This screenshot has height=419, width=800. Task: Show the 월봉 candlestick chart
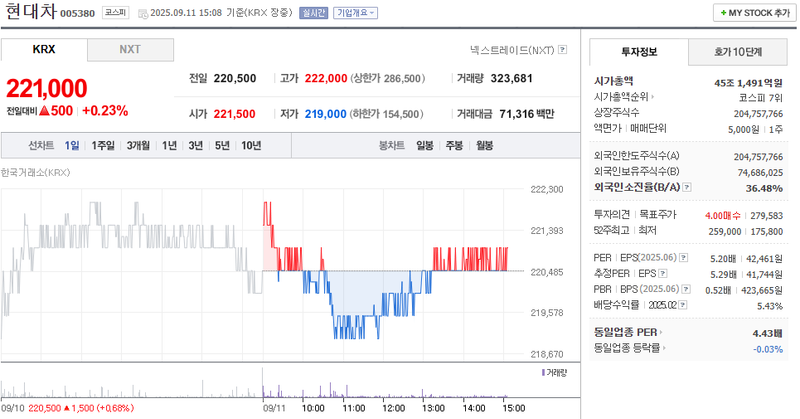pyautogui.click(x=485, y=145)
